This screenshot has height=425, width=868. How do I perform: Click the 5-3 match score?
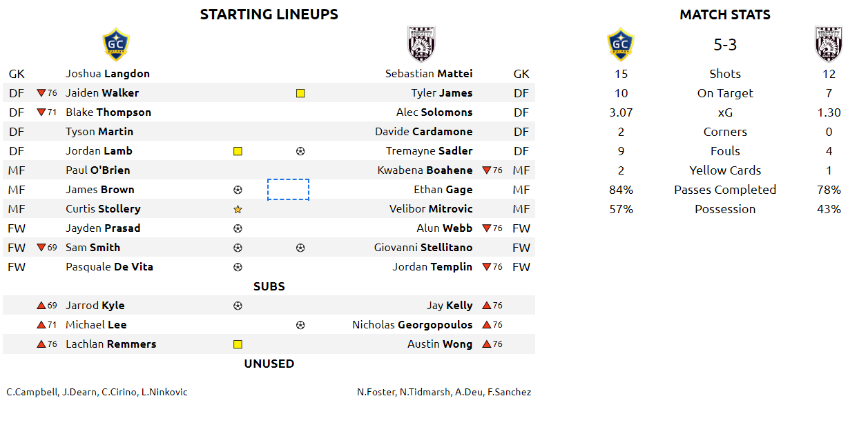click(x=725, y=45)
